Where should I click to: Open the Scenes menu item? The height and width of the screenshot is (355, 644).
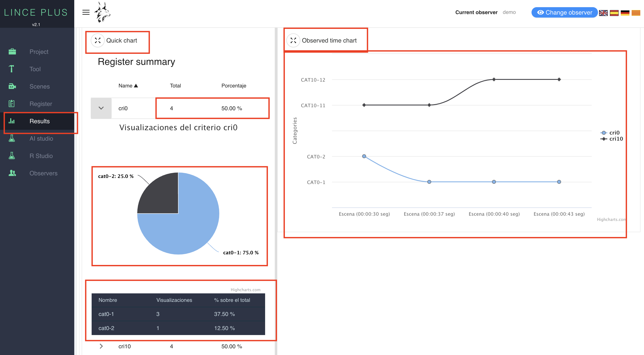(x=37, y=86)
